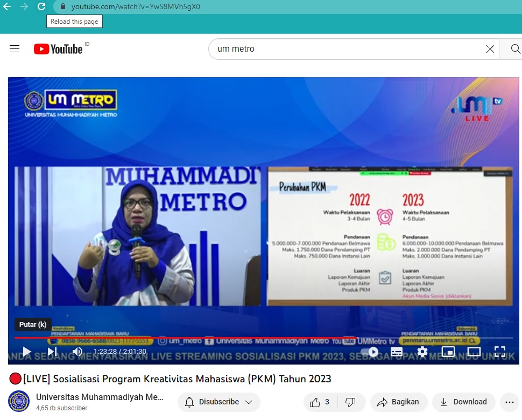Share the video with Bagikan
The image size is (522, 420).
[x=398, y=402]
